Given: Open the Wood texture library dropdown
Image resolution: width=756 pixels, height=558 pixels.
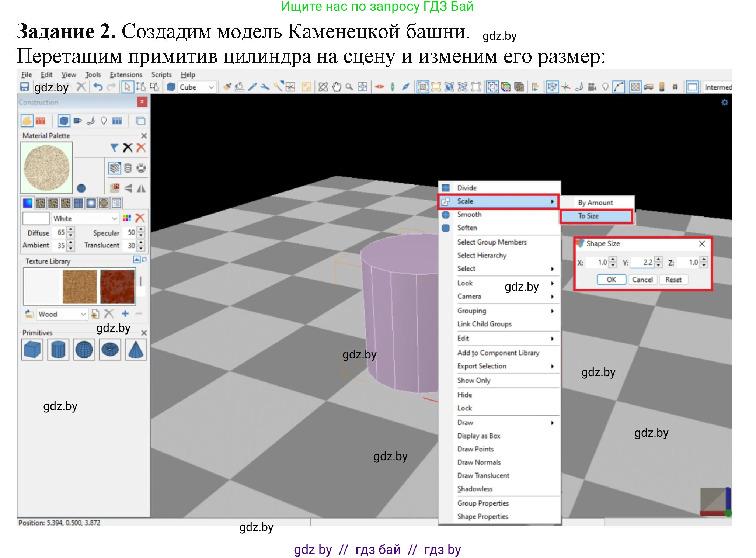Looking at the screenshot, I should pos(83,314).
